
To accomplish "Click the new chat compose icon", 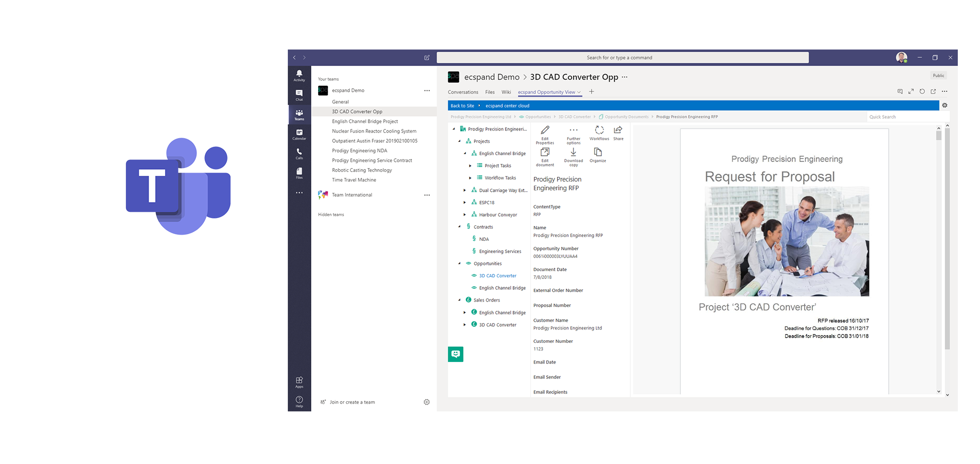I will pyautogui.click(x=427, y=58).
